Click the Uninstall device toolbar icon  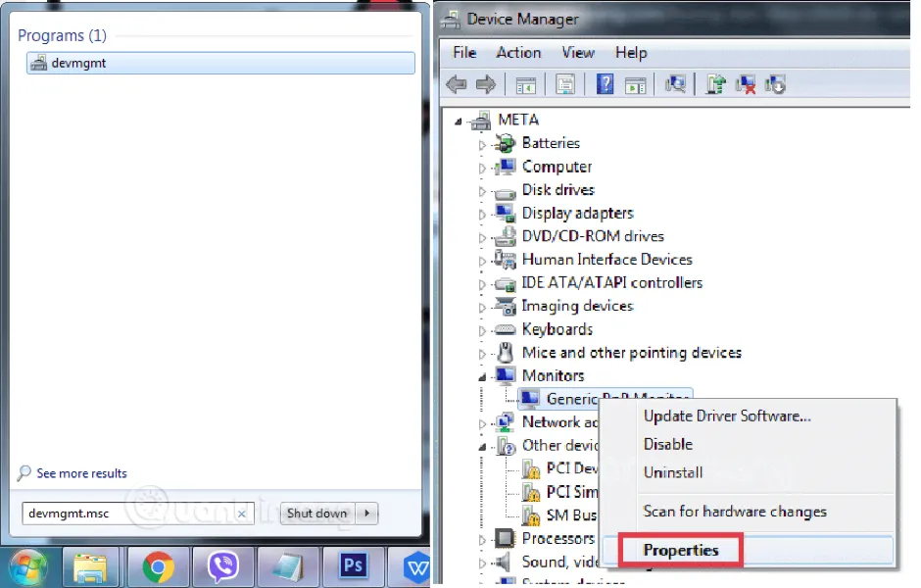click(x=745, y=84)
